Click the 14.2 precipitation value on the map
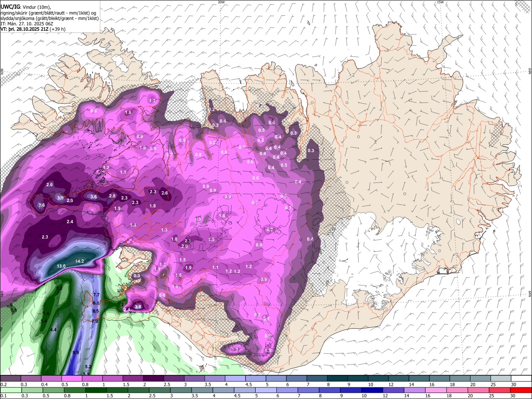This screenshot has width=532, height=399. coord(80,261)
